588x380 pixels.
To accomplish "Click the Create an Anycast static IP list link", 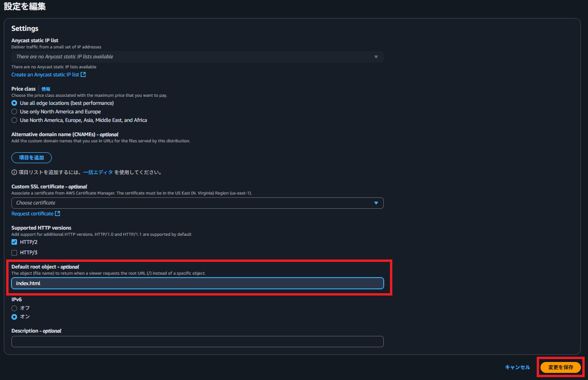I will tap(45, 75).
